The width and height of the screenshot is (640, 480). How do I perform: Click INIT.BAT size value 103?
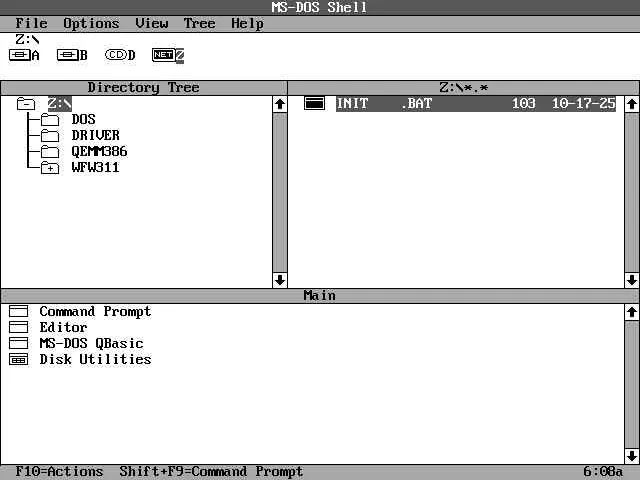pos(524,103)
